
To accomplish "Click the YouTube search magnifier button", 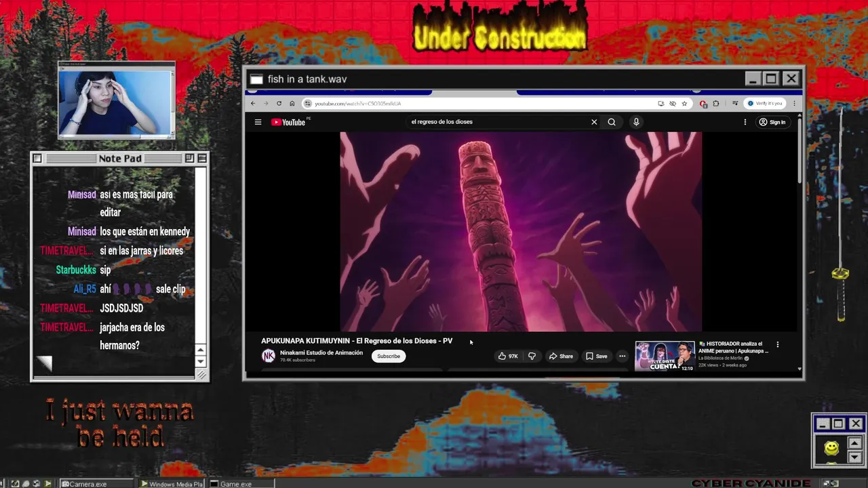I will tap(612, 122).
